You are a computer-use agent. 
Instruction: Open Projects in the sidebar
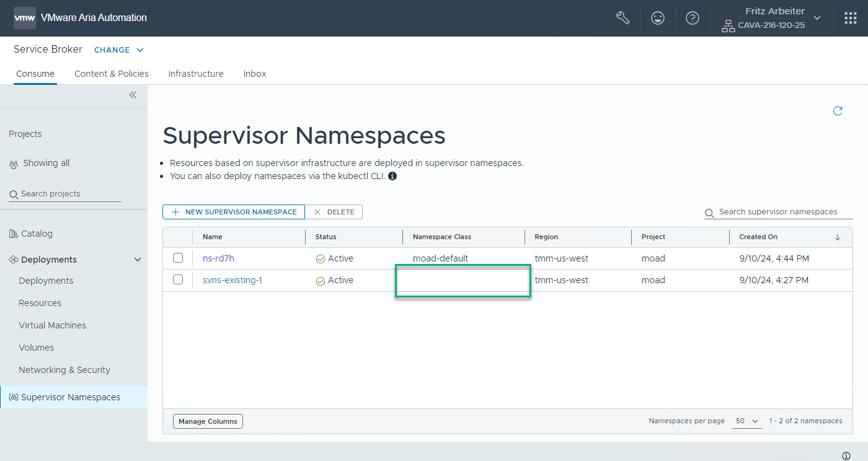point(25,134)
